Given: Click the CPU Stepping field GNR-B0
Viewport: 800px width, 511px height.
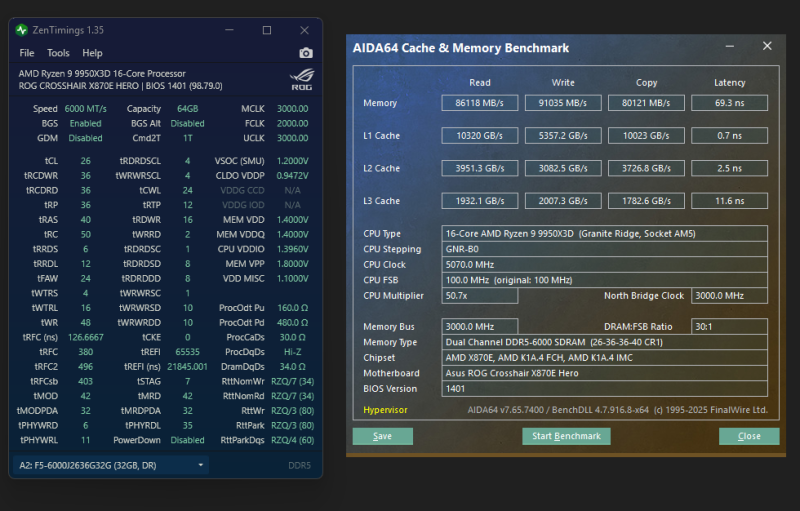Looking at the screenshot, I should [605, 249].
